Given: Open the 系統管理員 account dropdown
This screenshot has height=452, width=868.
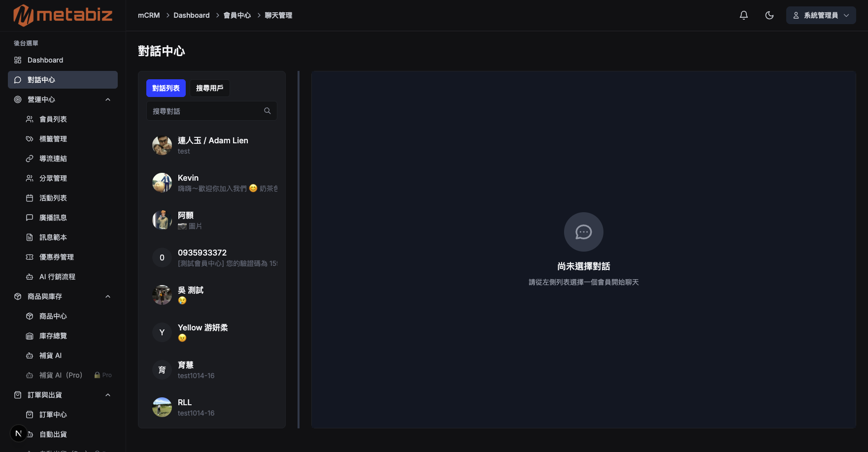Looking at the screenshot, I should 821,15.
